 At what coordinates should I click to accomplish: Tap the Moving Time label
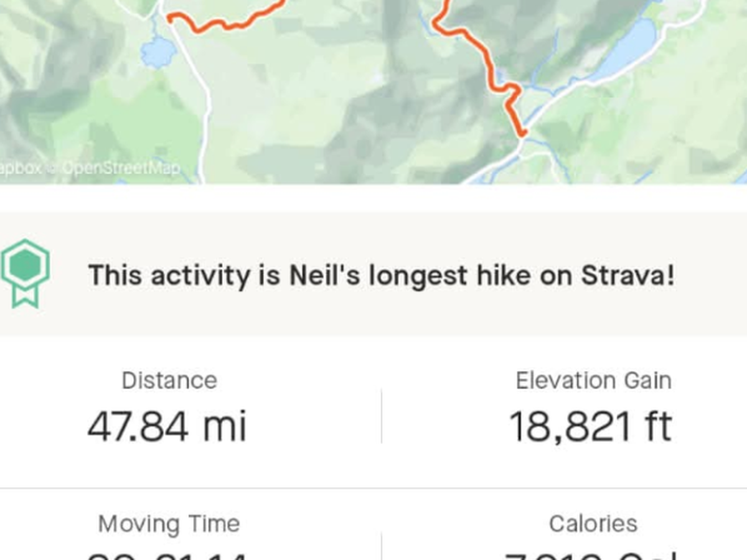[169, 523]
